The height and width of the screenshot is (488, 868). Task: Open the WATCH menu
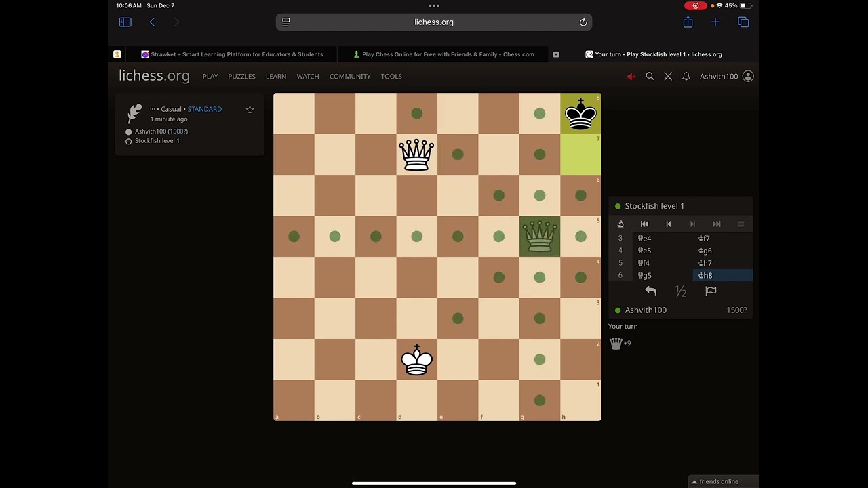pos(308,77)
